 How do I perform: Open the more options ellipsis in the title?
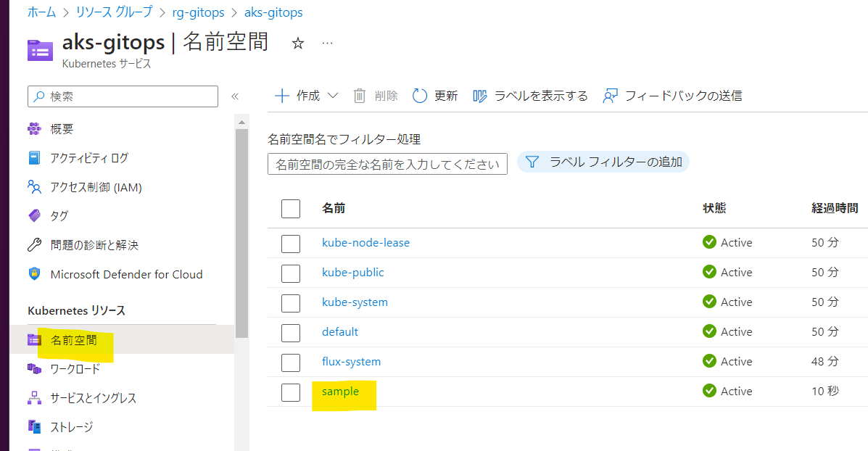pos(327,44)
